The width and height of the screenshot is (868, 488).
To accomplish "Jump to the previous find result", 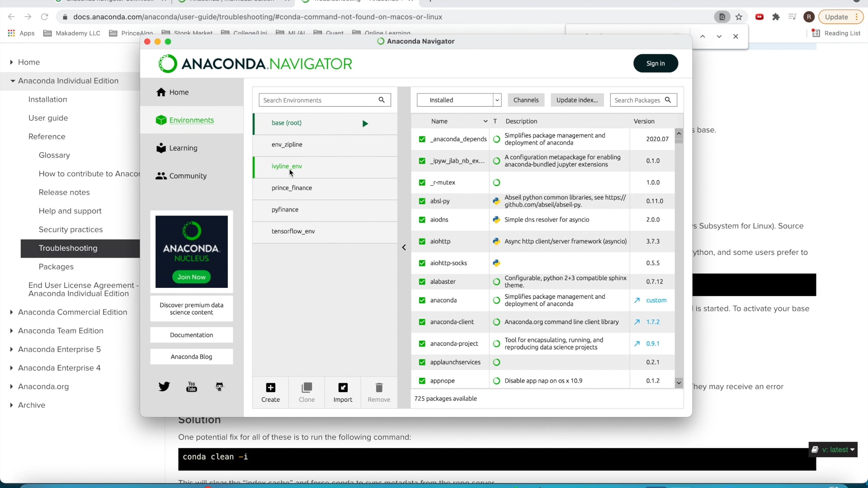I will point(703,36).
